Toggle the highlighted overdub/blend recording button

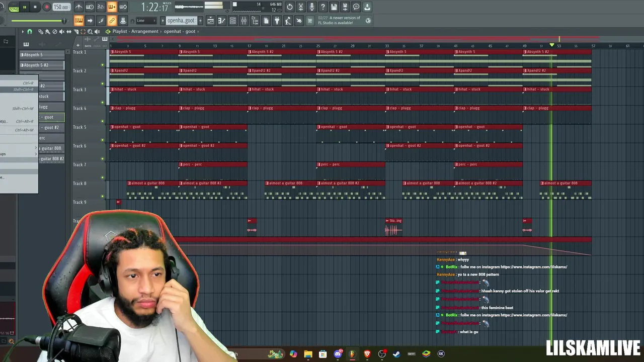point(112,7)
